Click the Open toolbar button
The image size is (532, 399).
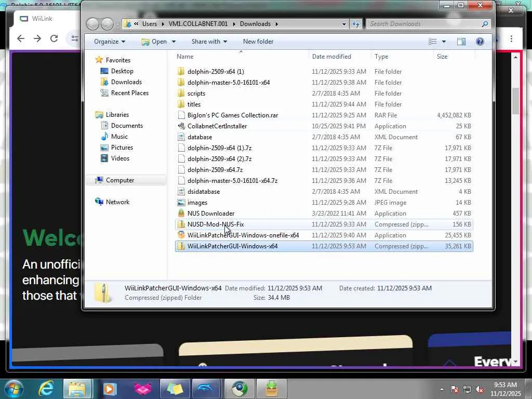(154, 42)
